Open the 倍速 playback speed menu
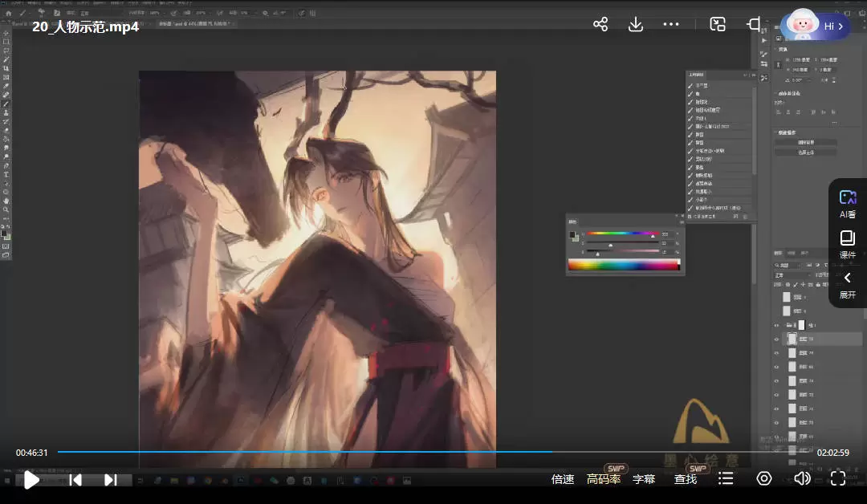This screenshot has width=867, height=504. click(563, 479)
